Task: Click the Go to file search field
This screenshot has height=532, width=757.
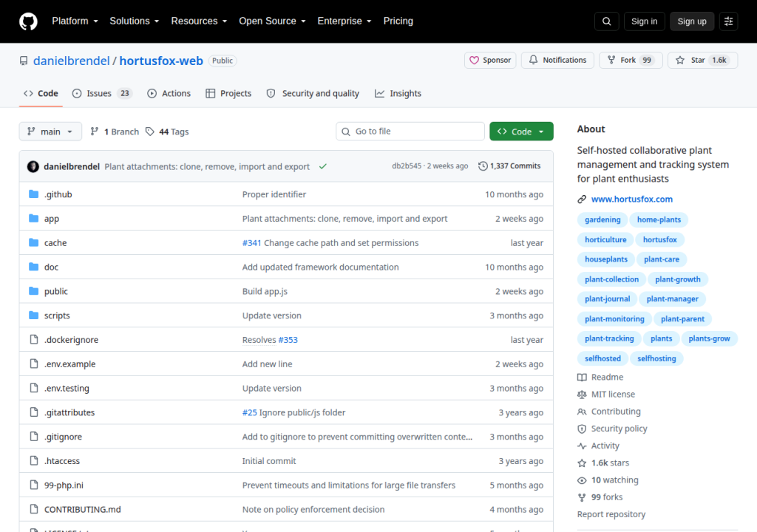Action: pos(410,132)
